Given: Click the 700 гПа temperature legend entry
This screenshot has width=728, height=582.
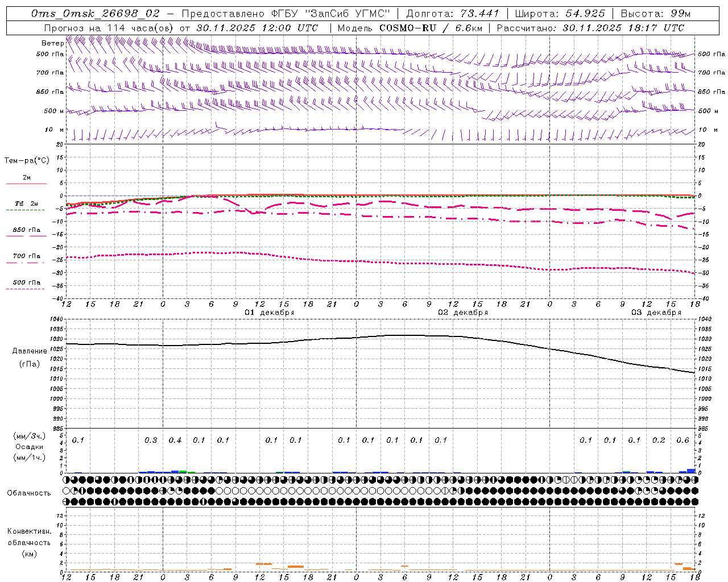Looking at the screenshot, I should (x=26, y=256).
